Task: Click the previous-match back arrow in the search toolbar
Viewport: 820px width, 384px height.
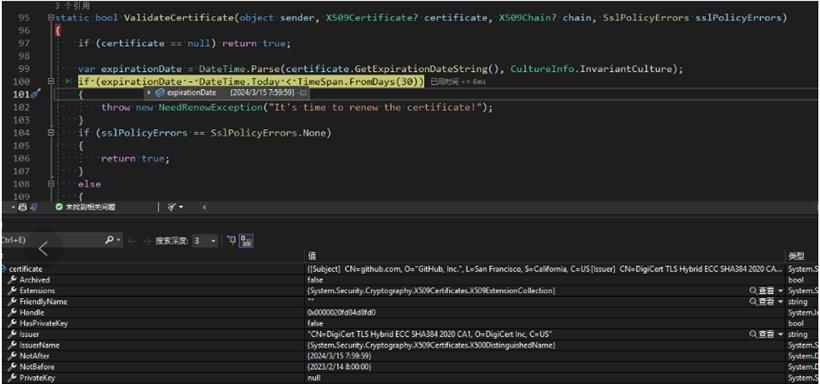Action: pyautogui.click(x=132, y=241)
